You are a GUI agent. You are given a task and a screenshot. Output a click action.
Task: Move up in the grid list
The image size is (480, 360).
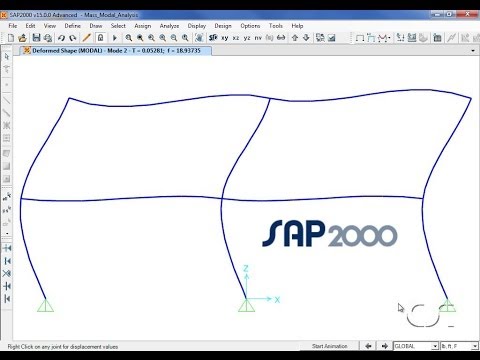pos(295,38)
